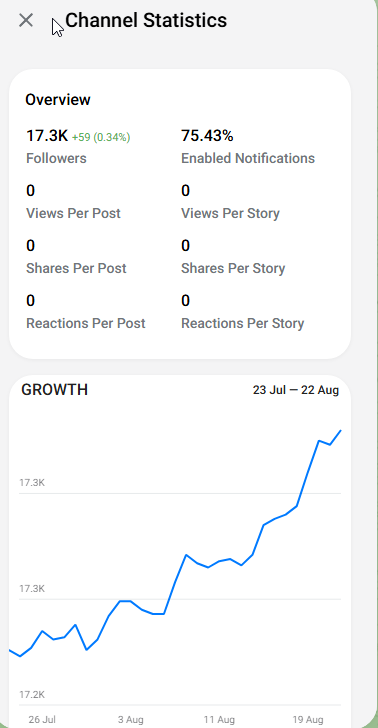Screen dimensions: 378x728
Task: Click the 26 Jul axis label
Action: click(x=42, y=720)
